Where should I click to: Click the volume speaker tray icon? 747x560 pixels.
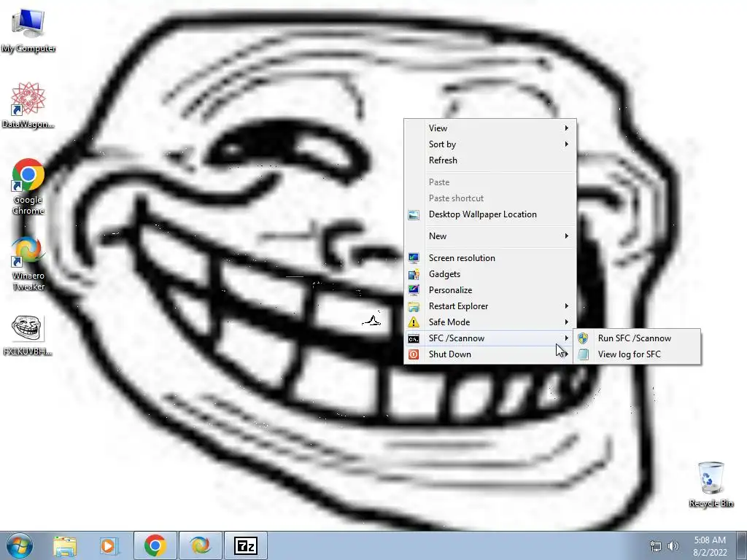point(673,546)
